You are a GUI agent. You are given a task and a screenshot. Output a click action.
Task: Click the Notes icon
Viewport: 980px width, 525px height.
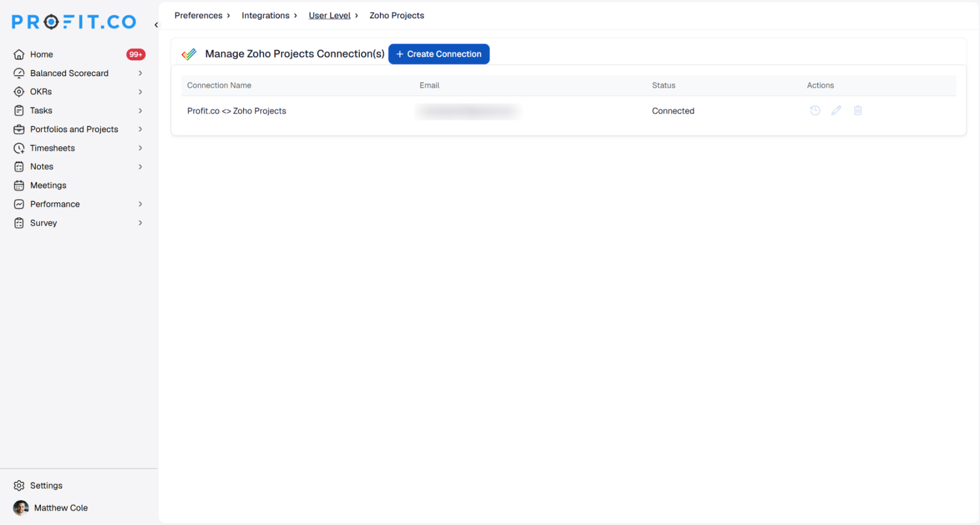click(19, 167)
